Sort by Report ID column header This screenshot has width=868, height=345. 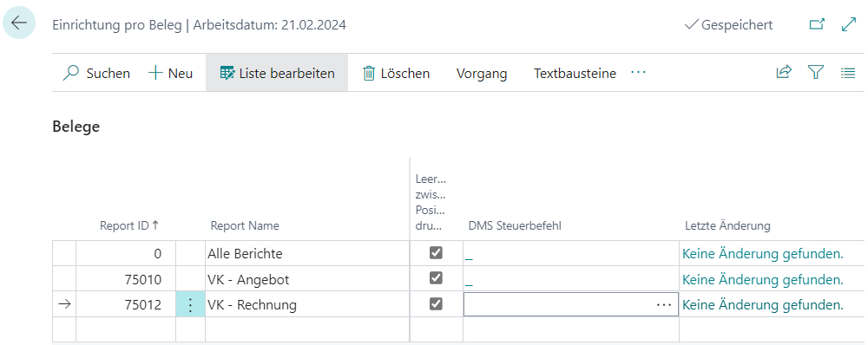[x=129, y=225]
